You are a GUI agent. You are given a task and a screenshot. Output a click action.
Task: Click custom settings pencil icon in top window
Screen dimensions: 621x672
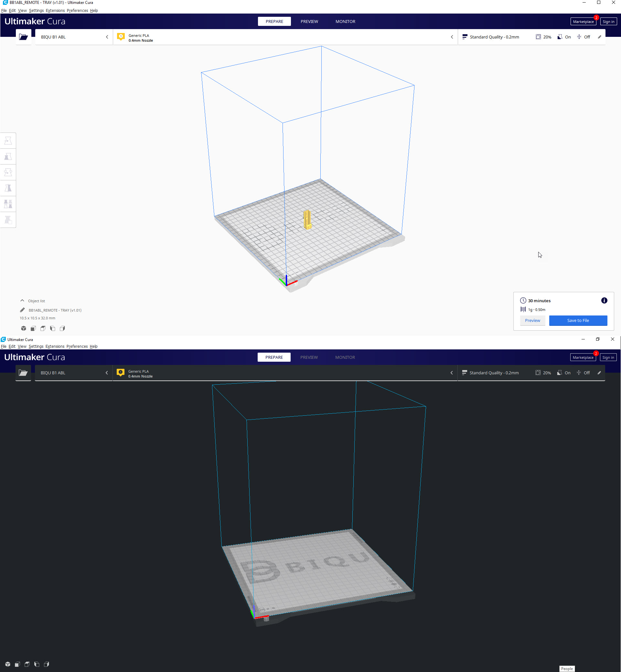coord(599,37)
